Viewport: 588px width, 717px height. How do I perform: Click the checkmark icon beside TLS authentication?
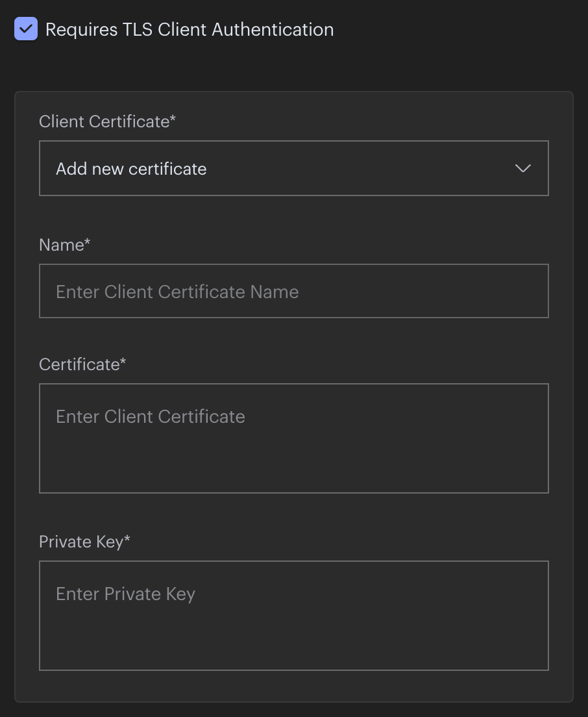[x=26, y=29]
